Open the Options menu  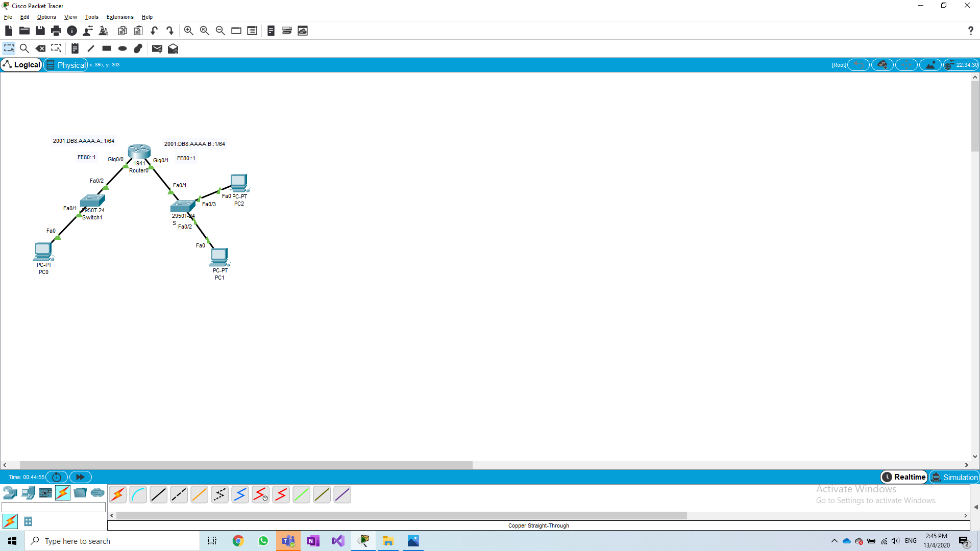coord(46,17)
